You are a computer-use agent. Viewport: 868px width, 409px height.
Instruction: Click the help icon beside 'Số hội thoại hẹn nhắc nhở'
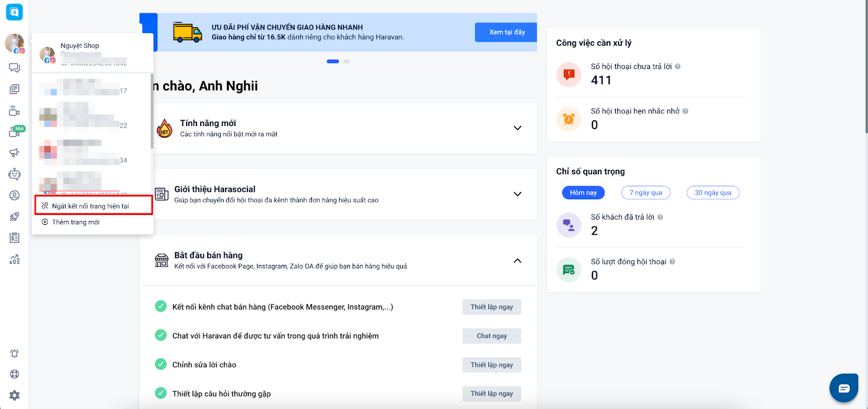pyautogui.click(x=685, y=111)
